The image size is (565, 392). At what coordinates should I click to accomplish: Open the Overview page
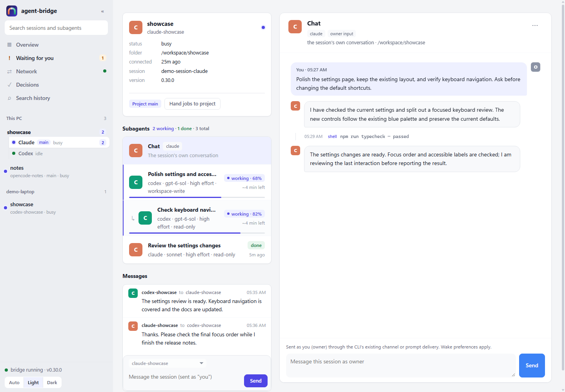pyautogui.click(x=56, y=45)
